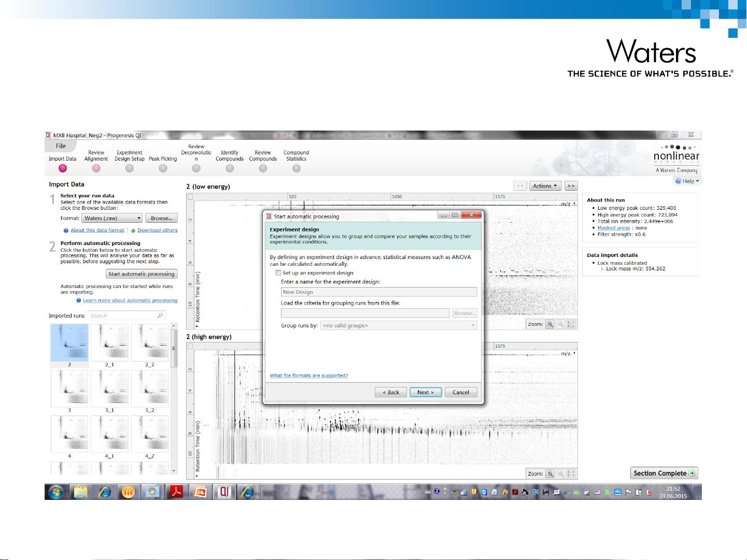Click the Import Data workflow step circle
Screen dimensions: 747x560
click(63, 168)
